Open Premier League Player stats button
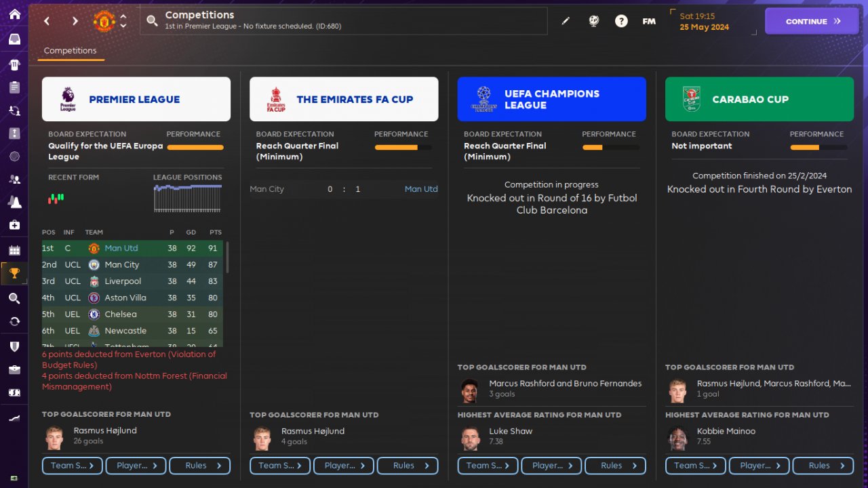This screenshot has height=488, width=868. [x=136, y=466]
